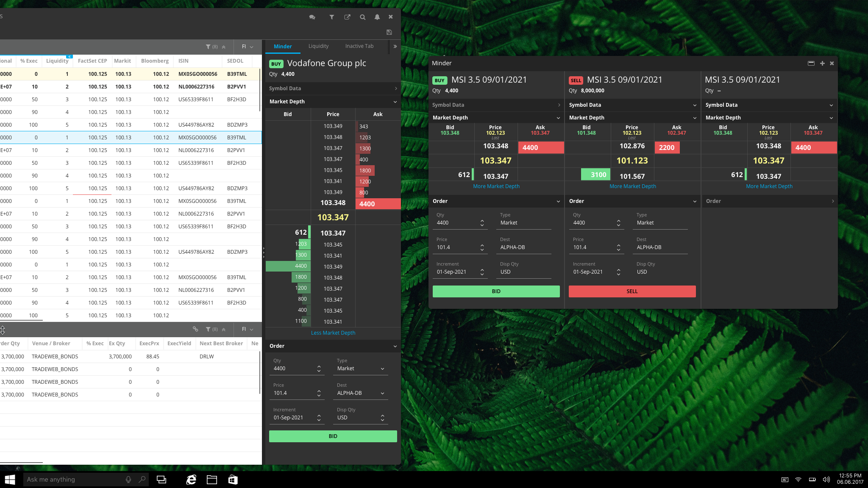Collapse the left Market Depth section

pyautogui.click(x=395, y=102)
